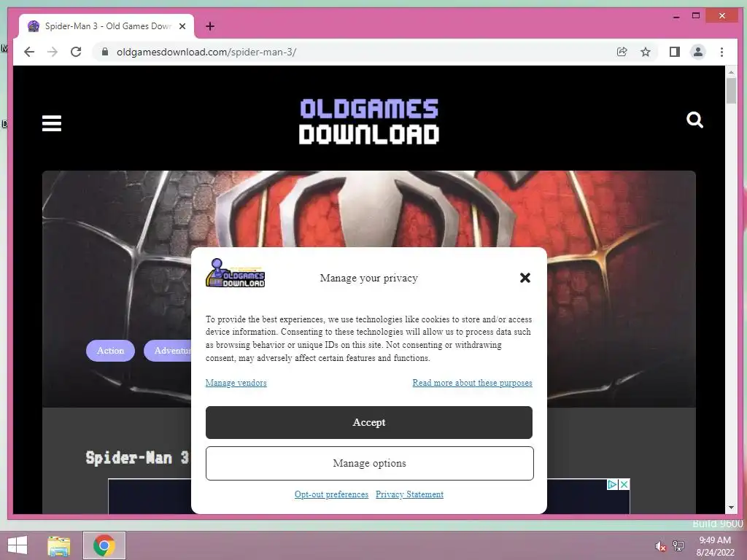Click the Chrome taskbar icon
The height and width of the screenshot is (560, 747).
pyautogui.click(x=104, y=545)
